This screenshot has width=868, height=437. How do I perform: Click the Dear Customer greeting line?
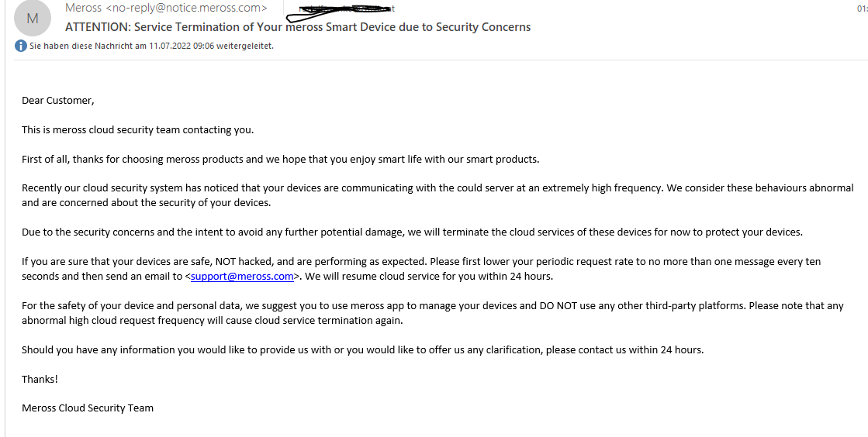(58, 100)
